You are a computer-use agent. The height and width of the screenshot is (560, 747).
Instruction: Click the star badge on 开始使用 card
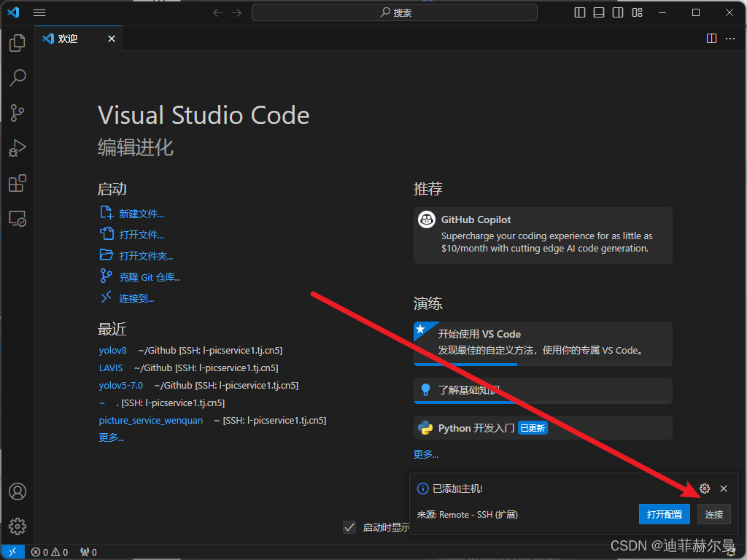[420, 329]
